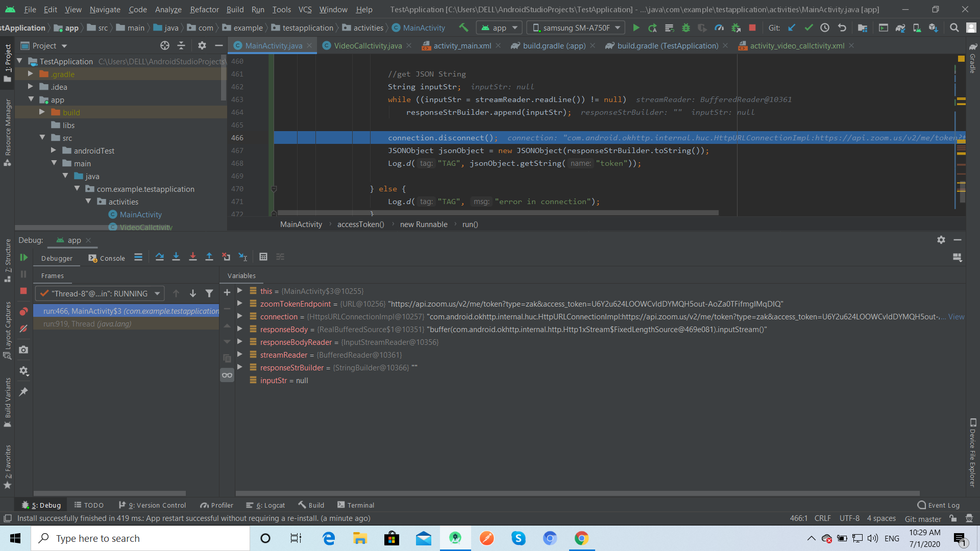The width and height of the screenshot is (980, 551).
Task: Stop the debug session with the red square
Action: [23, 291]
